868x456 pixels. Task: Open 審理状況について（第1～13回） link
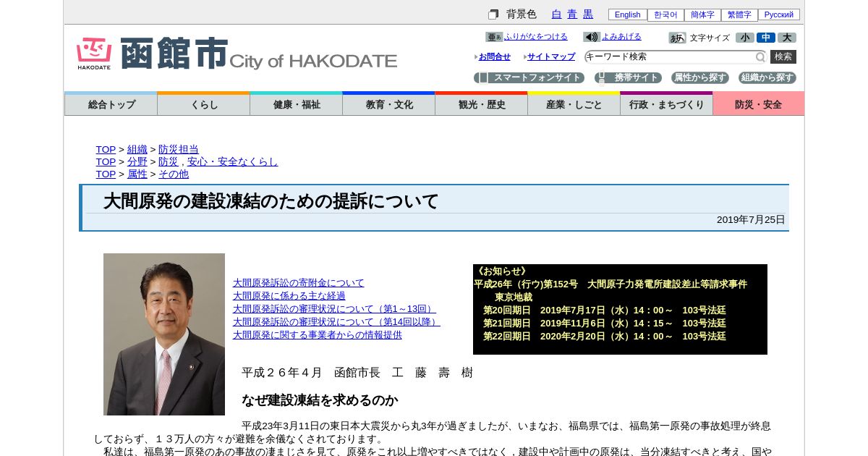[x=334, y=309]
